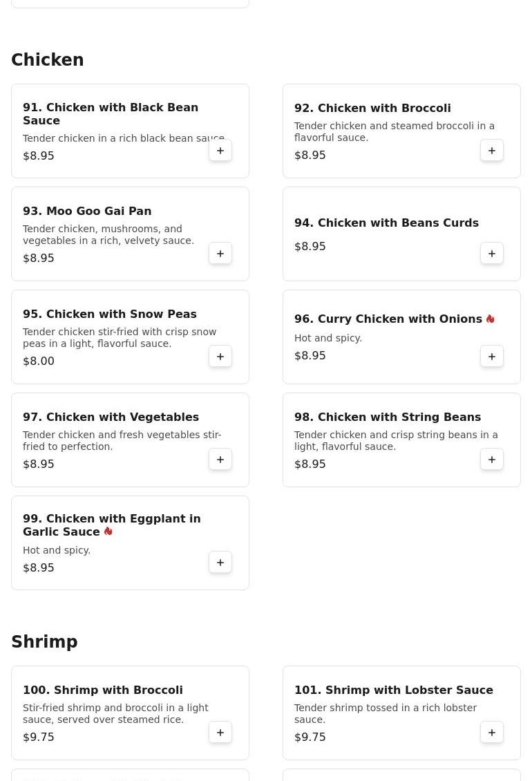
Task: Add Chicken with Black Bean Sauce to cart
Action: [x=220, y=151]
